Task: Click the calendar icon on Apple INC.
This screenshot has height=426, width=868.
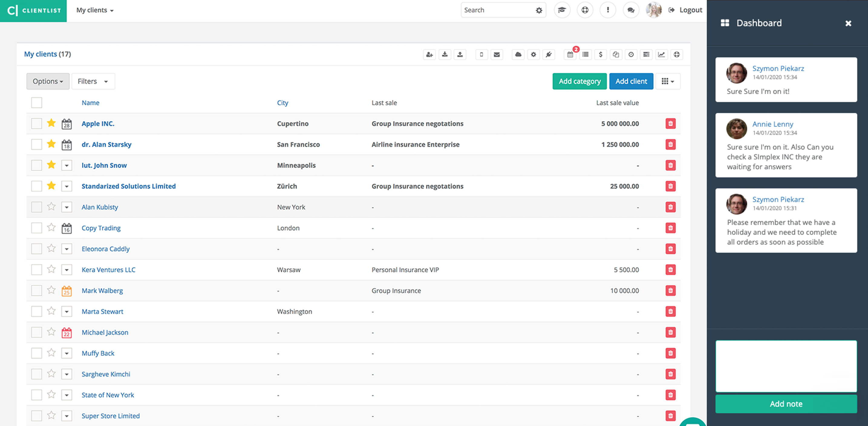Action: click(67, 124)
